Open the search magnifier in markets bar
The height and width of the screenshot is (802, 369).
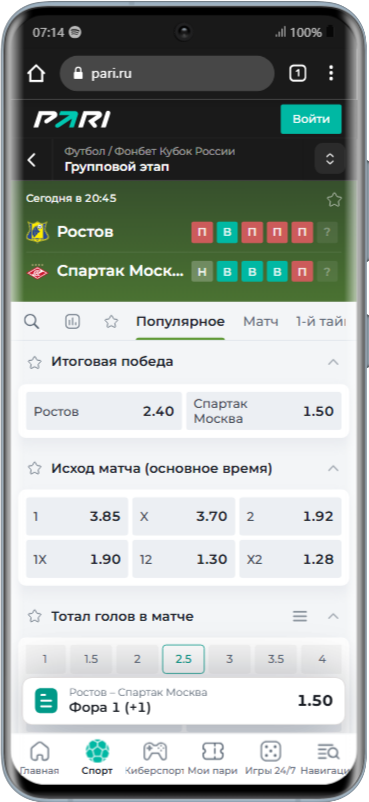click(x=32, y=322)
